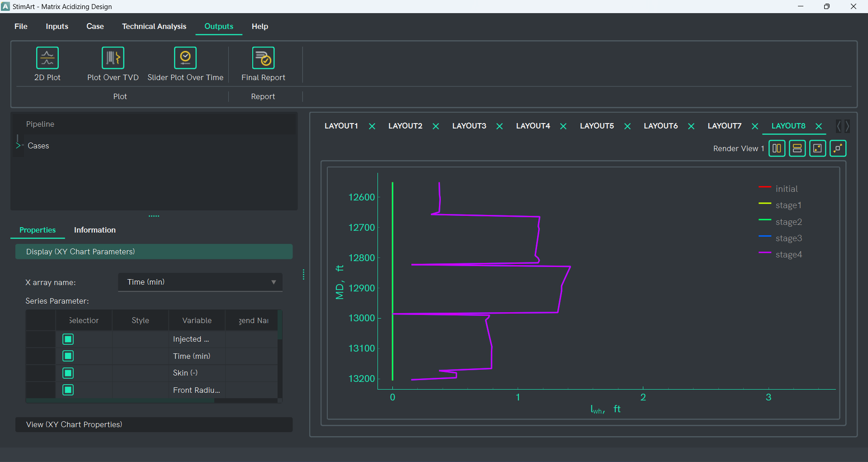The height and width of the screenshot is (462, 868).
Task: Switch to the LAYOUT3 tab
Action: point(469,126)
